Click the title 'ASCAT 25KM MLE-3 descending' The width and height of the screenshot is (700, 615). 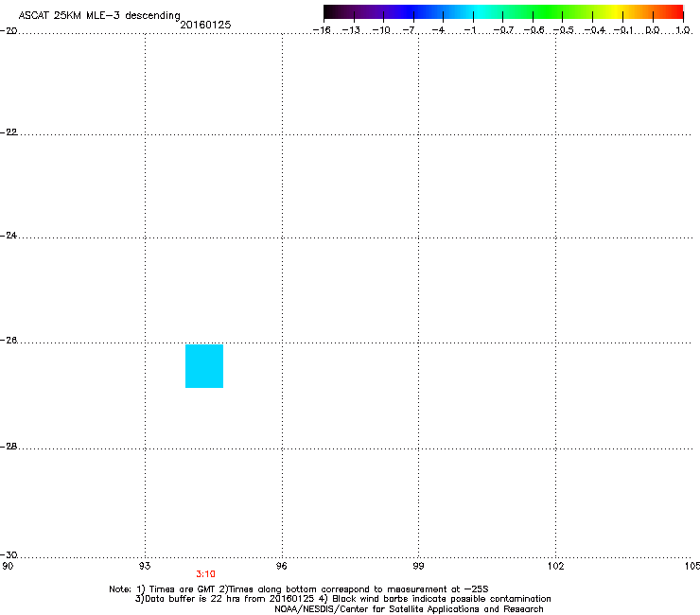coord(99,15)
